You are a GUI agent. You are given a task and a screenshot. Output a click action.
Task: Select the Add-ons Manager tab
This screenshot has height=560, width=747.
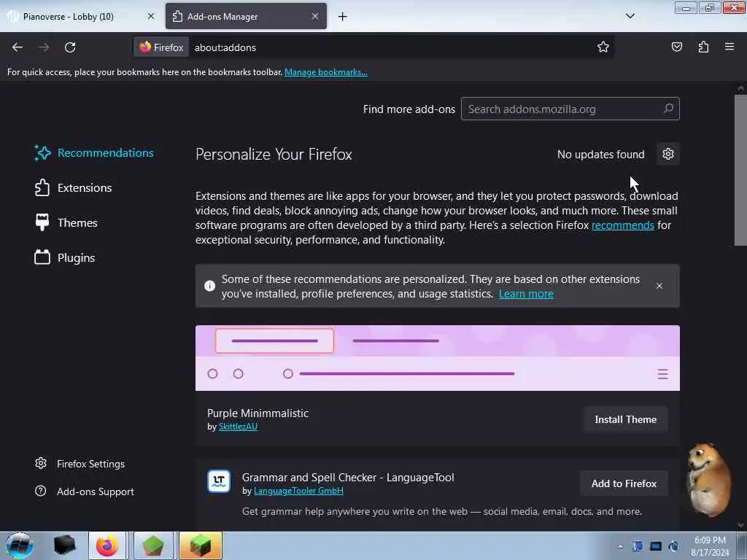click(246, 17)
